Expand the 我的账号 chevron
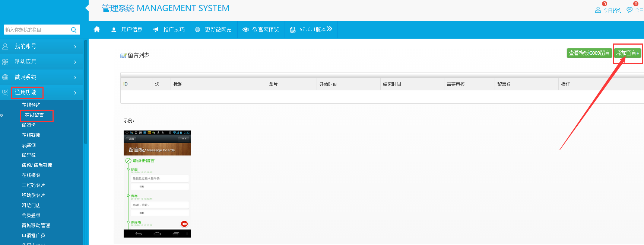Screen dimensions: 644x245 tap(75, 46)
